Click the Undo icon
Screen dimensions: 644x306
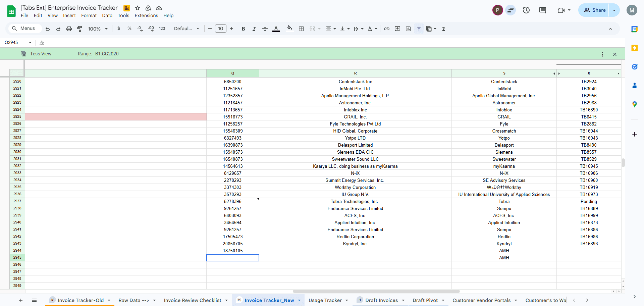(48, 29)
